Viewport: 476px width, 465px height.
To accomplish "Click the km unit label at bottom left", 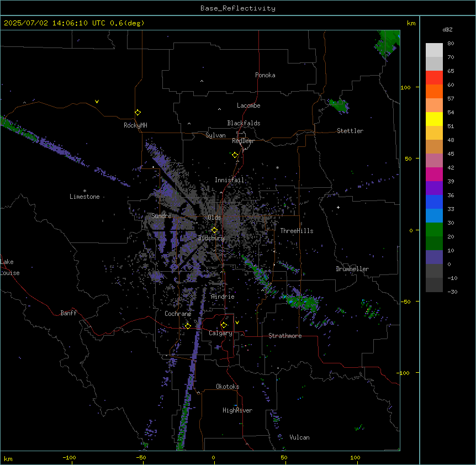I will (x=8, y=458).
